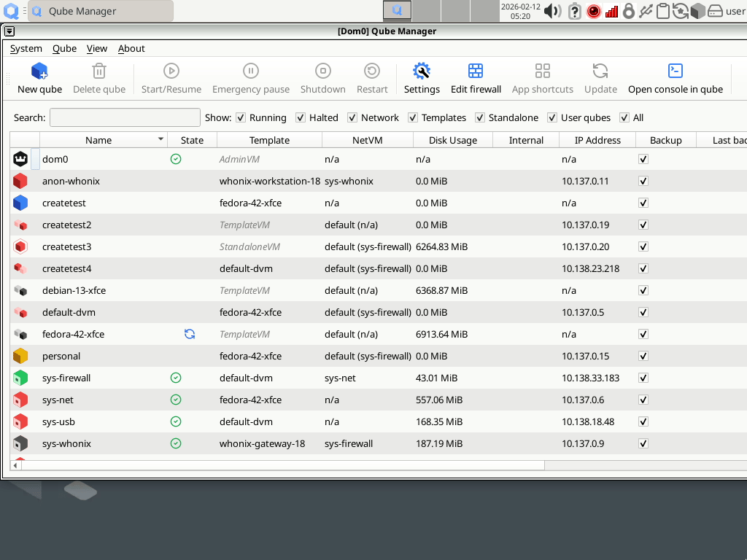The height and width of the screenshot is (560, 747).
Task: Click the sys-net running state icon
Action: [176, 400]
